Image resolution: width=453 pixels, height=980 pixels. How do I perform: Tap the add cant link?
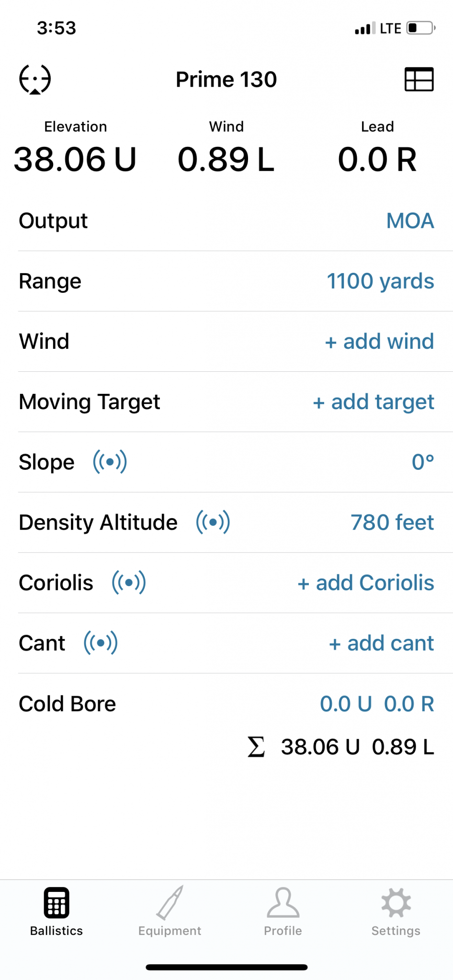point(382,643)
